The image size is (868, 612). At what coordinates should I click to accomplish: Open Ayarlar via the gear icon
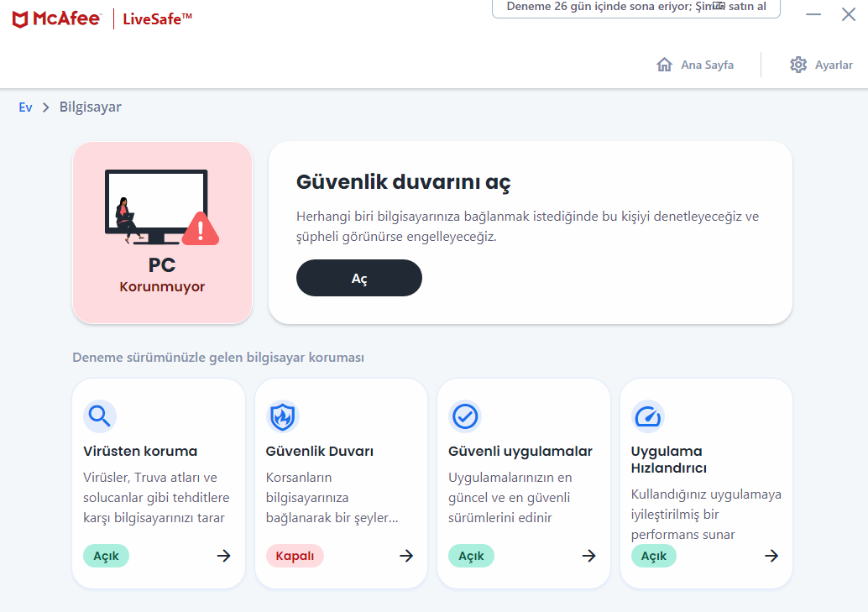798,65
